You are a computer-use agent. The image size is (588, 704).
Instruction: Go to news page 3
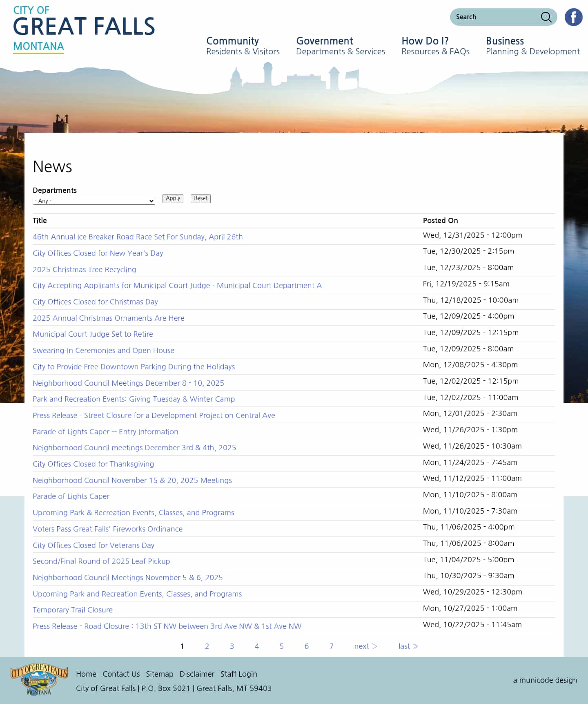pyautogui.click(x=232, y=646)
